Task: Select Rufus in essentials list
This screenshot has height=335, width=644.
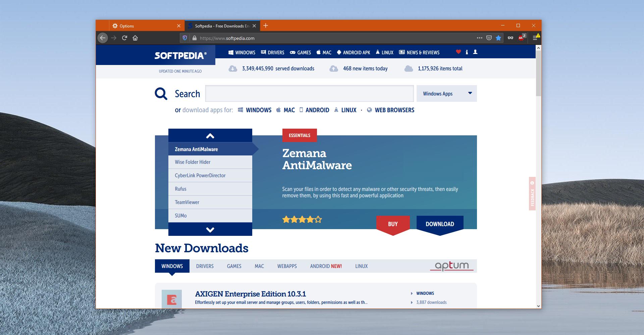Action: pyautogui.click(x=210, y=189)
